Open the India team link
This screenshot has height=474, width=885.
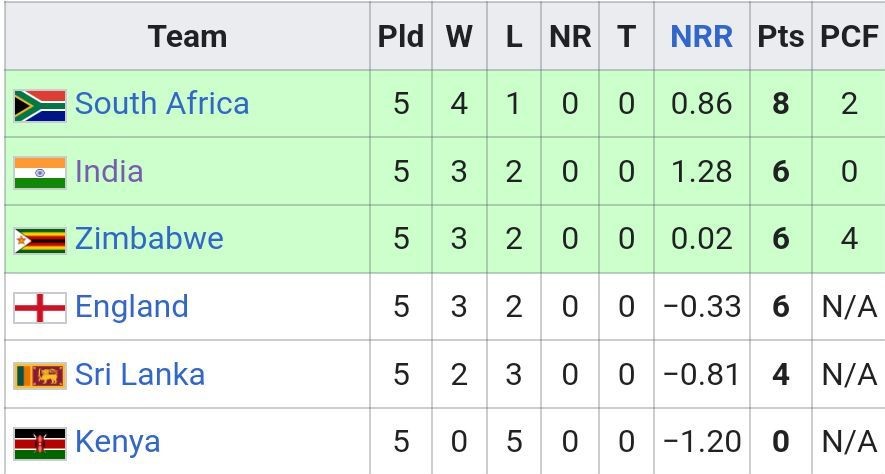[x=109, y=171]
